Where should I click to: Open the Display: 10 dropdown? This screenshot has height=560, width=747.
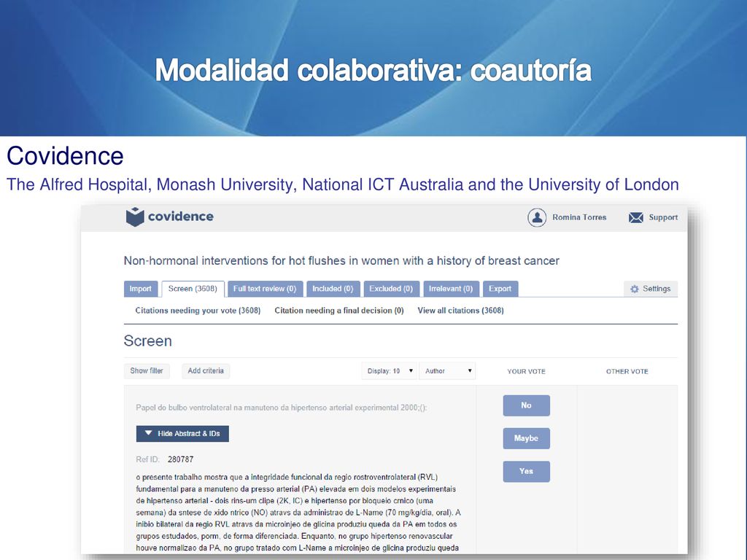coord(390,371)
